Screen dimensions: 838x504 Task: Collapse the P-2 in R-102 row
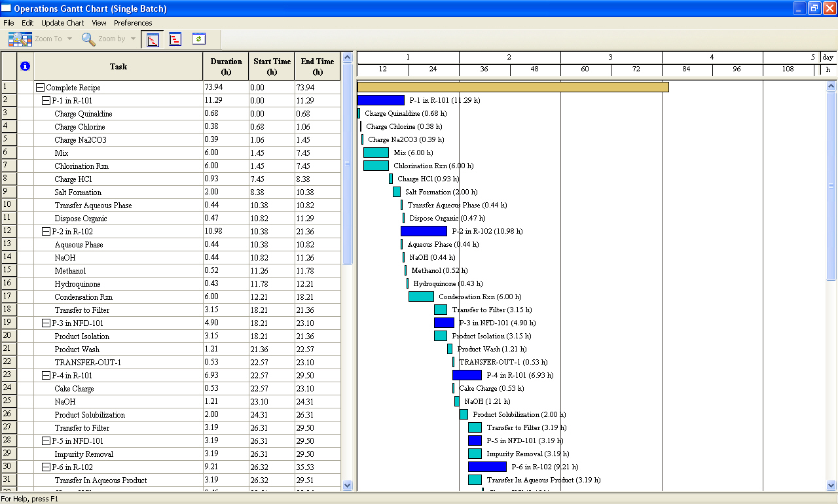point(46,232)
